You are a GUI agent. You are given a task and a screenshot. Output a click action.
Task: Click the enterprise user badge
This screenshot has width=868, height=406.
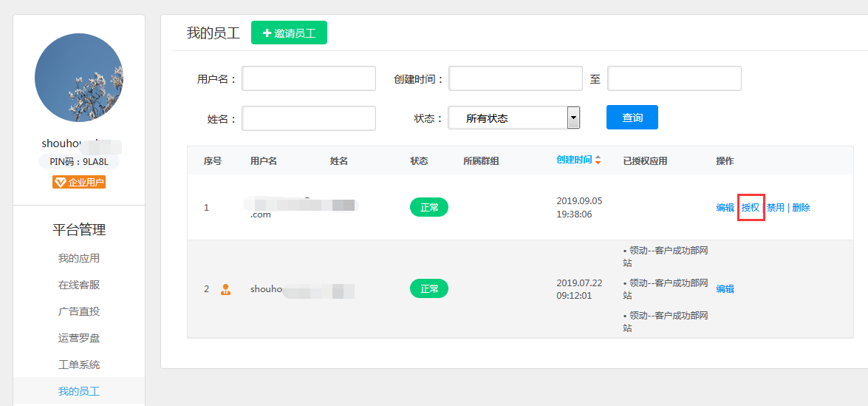point(79,182)
